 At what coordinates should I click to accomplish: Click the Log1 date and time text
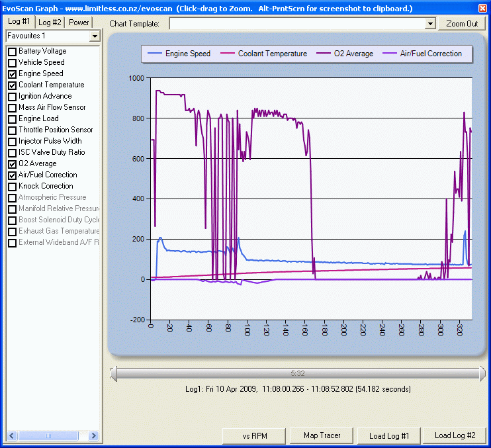point(298,389)
